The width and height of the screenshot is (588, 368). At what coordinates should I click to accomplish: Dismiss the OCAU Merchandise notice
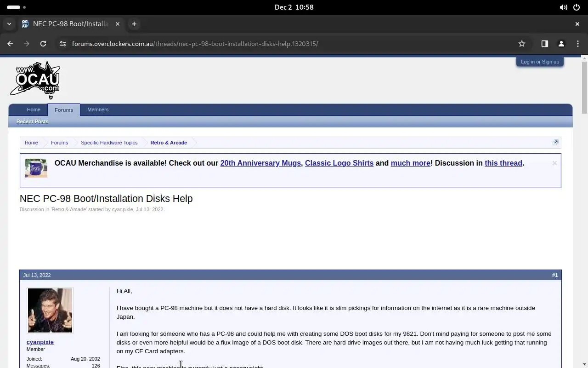554,163
